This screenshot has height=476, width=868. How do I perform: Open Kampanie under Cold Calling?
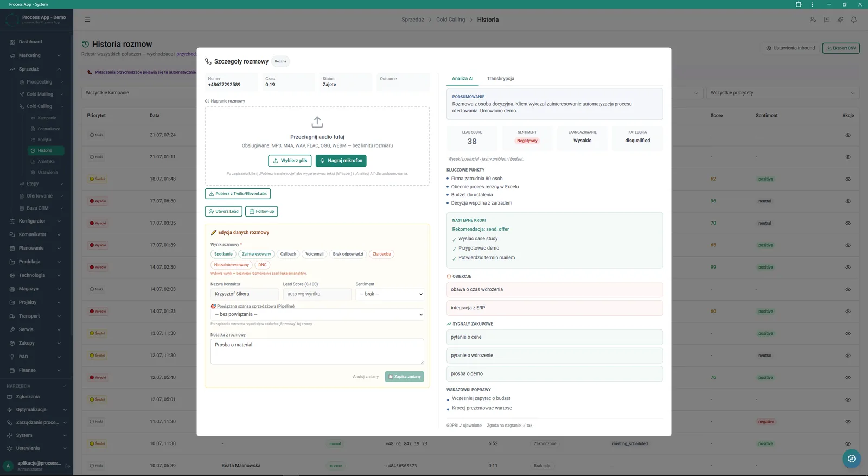tap(47, 118)
